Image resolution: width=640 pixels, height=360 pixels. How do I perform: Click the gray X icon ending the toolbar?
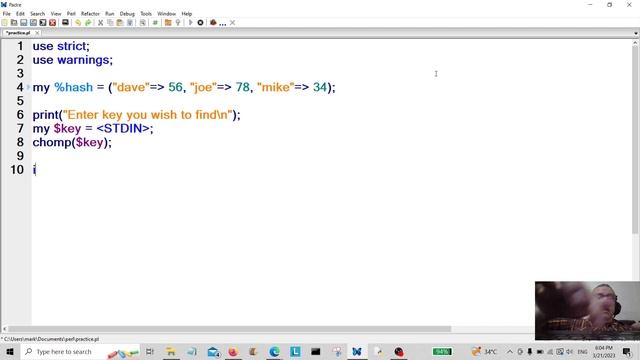[233, 23]
